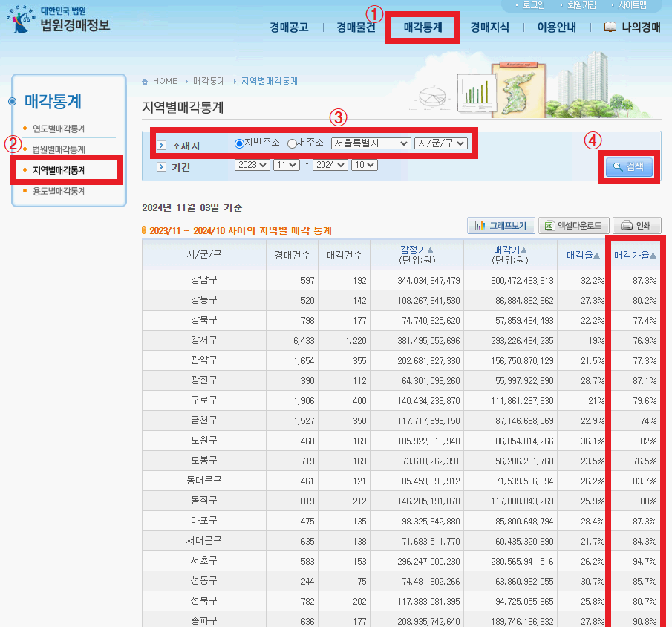Open the 경매지식 menu item
Viewport: 672px width, 627px height.
point(489,26)
